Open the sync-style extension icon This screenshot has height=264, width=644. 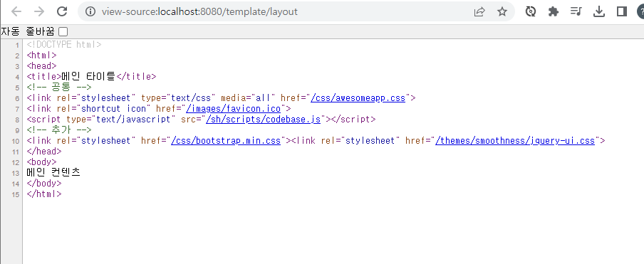click(531, 11)
